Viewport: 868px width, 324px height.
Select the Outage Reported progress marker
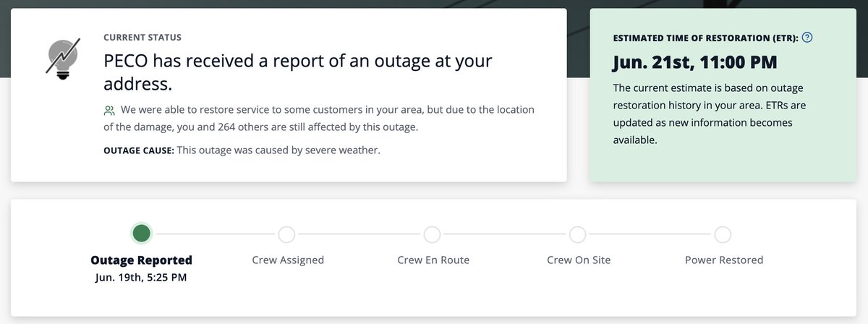pos(142,233)
